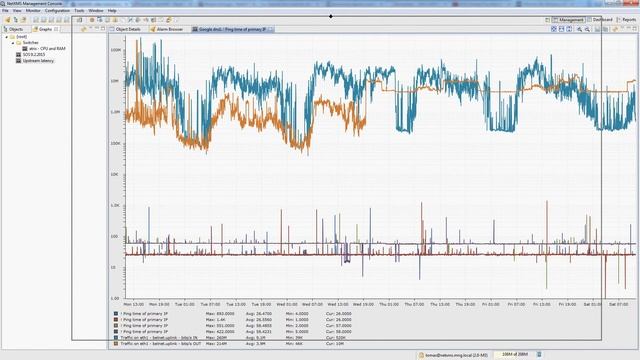This screenshot has width=640, height=360.
Task: Close the Google dns1 graph tab
Action: [x=271, y=29]
